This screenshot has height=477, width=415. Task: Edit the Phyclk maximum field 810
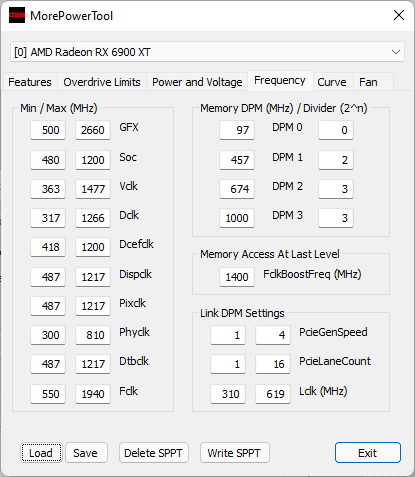(93, 335)
